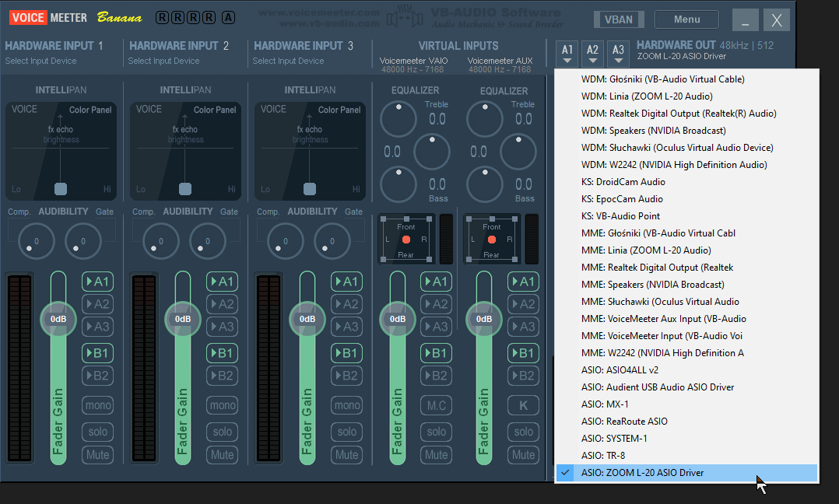Select ASIO: ZOOM L-20 ASIO Driver
The height and width of the screenshot is (504, 839).
686,472
